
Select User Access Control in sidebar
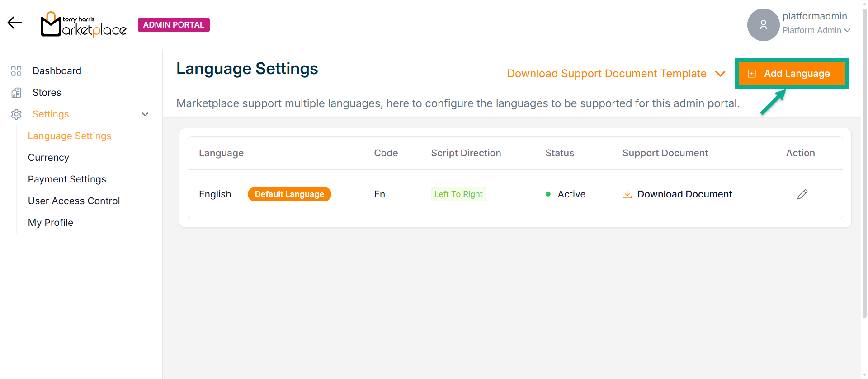click(74, 201)
